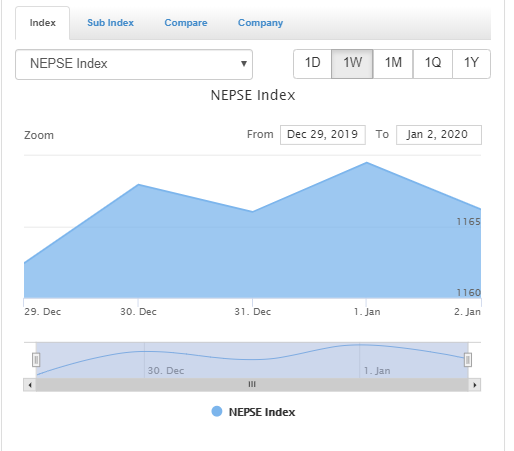Click the Zoom label

coord(39,135)
